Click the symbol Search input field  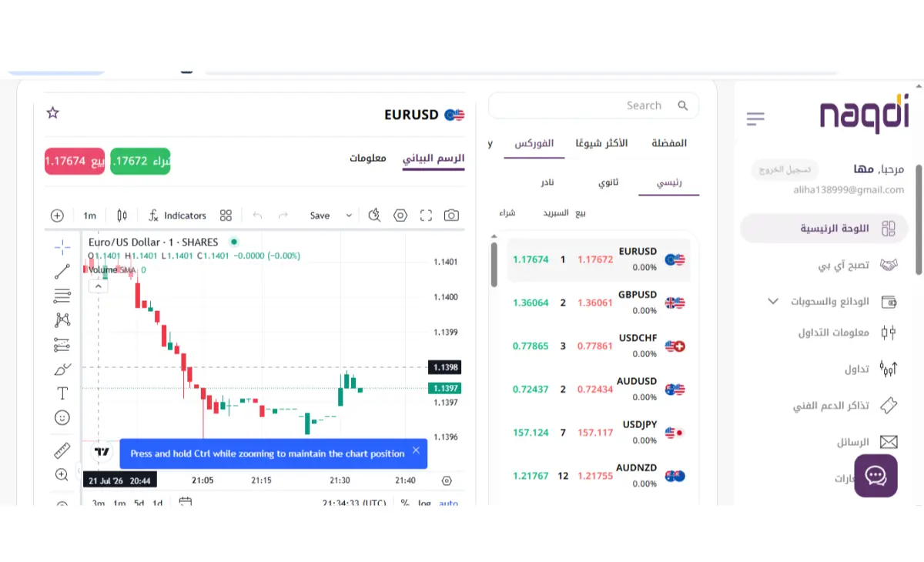[x=594, y=105]
